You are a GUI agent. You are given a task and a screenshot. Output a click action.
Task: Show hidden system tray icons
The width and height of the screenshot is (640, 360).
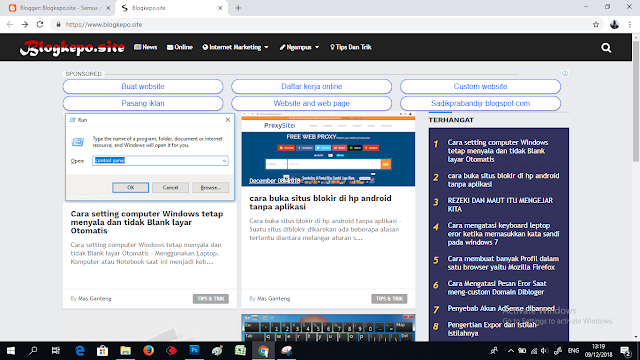[511, 351]
